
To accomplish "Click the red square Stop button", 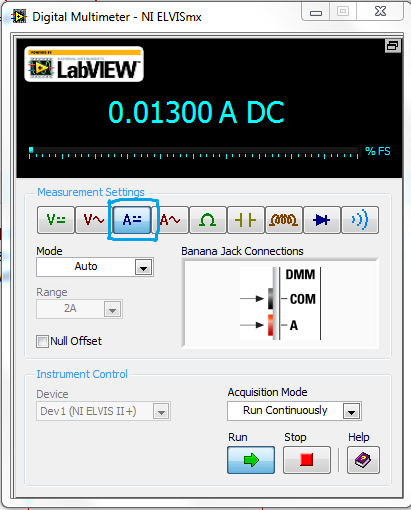I will pos(307,460).
